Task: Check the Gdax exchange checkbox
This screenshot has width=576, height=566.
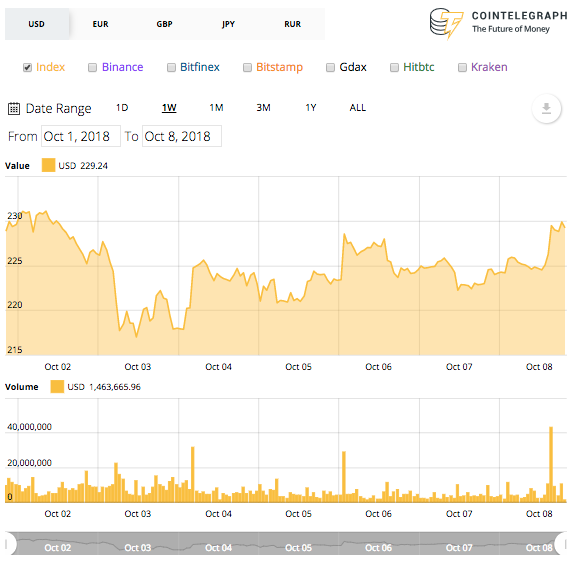Action: tap(330, 68)
